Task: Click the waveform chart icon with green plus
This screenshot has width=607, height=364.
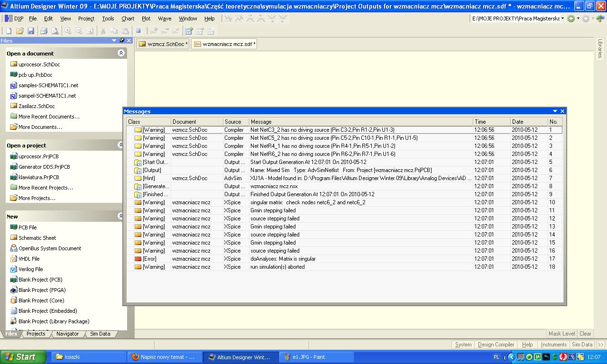Action: [188, 31]
